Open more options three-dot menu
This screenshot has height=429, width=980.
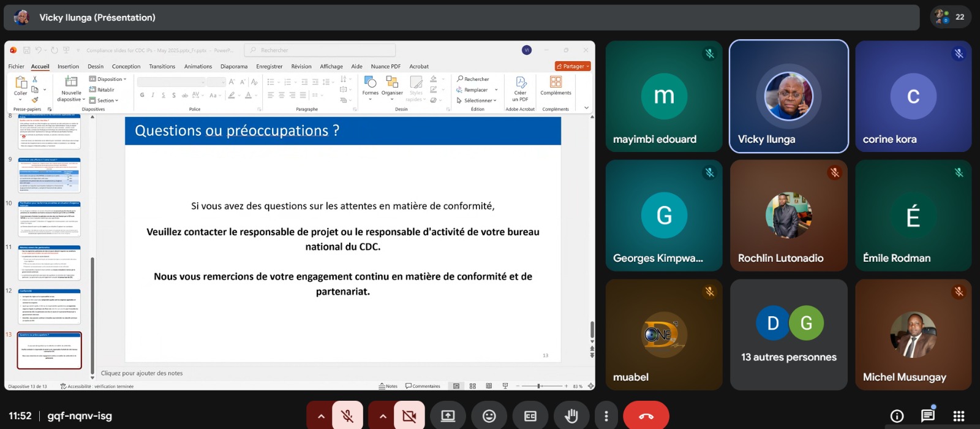point(606,416)
